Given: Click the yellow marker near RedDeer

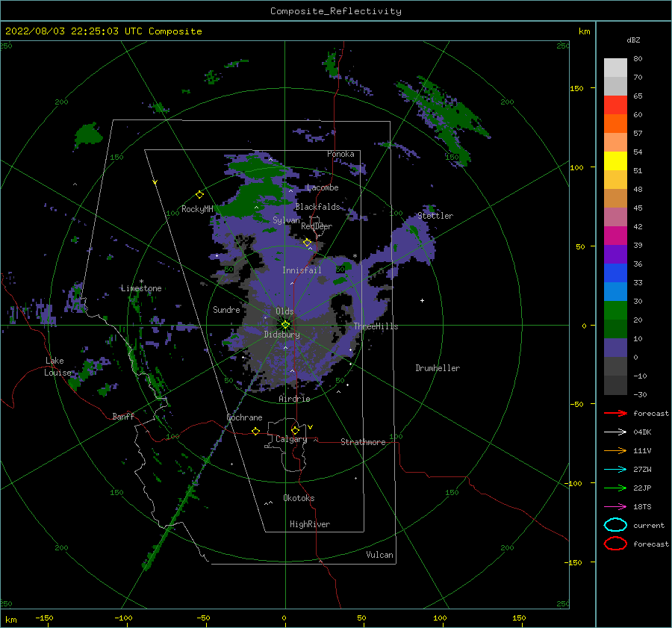Looking at the screenshot, I should point(307,243).
